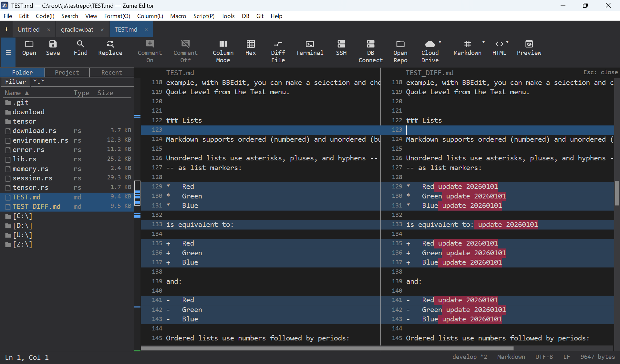This screenshot has width=620, height=364.
Task: Click the UTF-8 encoding in status bar
Action: [x=544, y=357]
